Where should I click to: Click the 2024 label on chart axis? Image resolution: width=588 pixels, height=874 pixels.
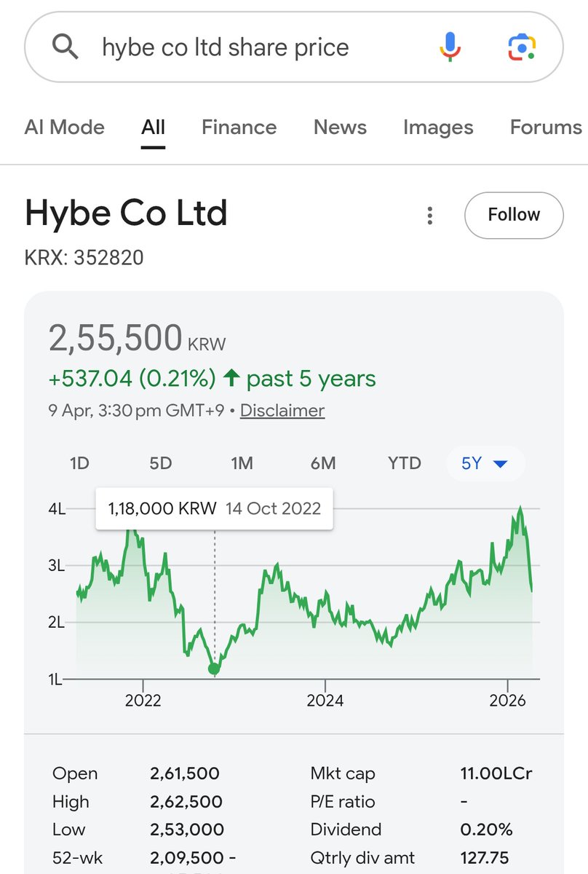[x=325, y=701]
